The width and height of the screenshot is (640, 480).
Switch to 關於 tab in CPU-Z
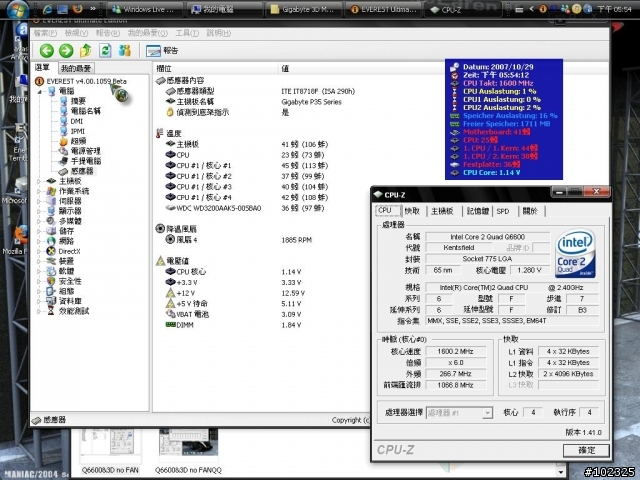coord(530,211)
